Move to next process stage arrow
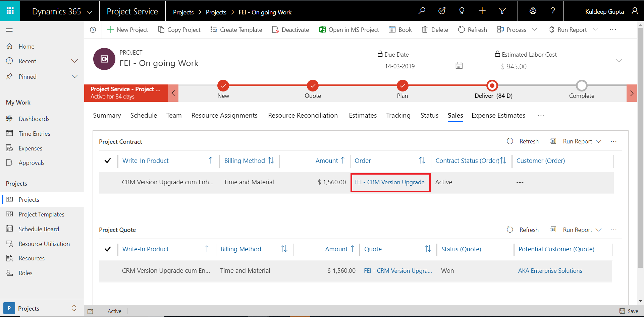 coord(632,93)
